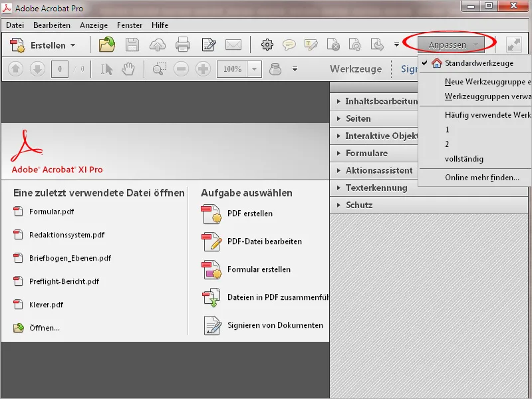Open the Bearbeiten menu
Image resolution: width=532 pixels, height=399 pixels.
(52, 25)
